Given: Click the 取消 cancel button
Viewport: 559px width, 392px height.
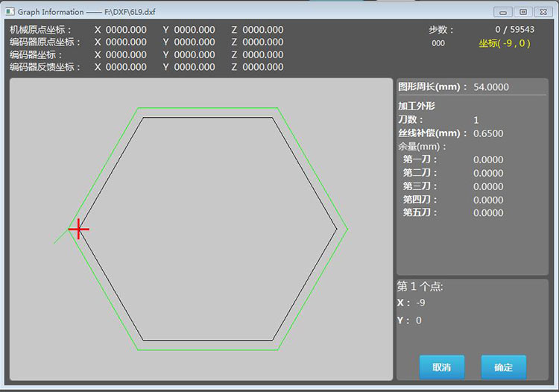Looking at the screenshot, I should coord(442,367).
